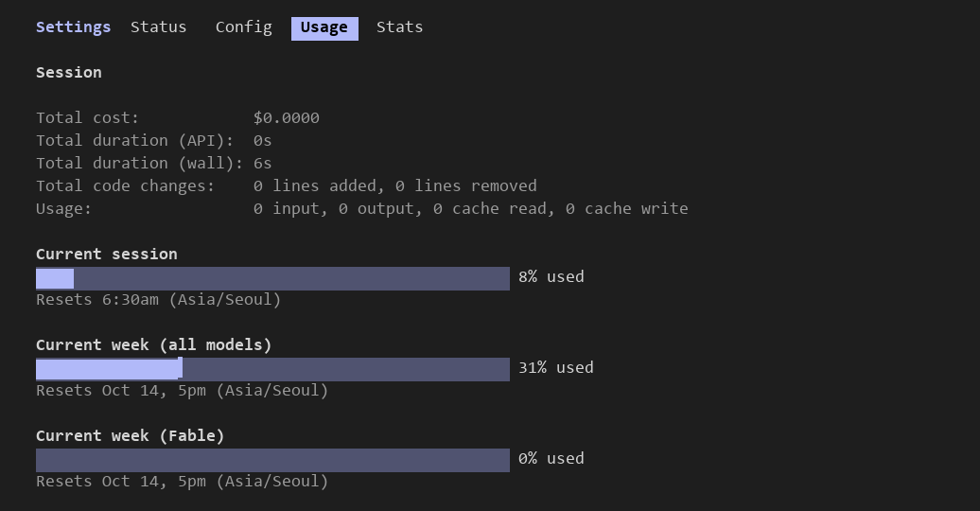Click the Total duration (wall) value 6s
Image resolution: width=980 pixels, height=511 pixels.
click(x=263, y=164)
